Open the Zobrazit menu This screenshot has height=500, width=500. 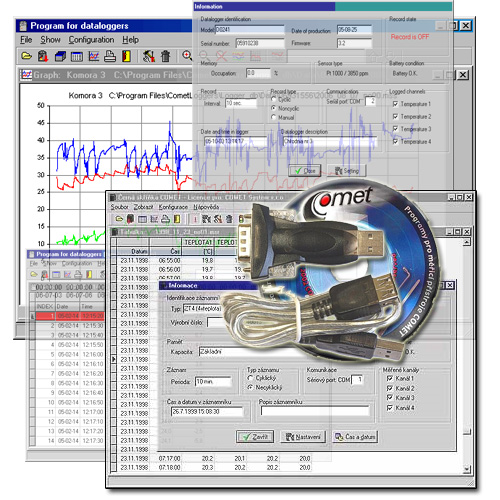(143, 207)
